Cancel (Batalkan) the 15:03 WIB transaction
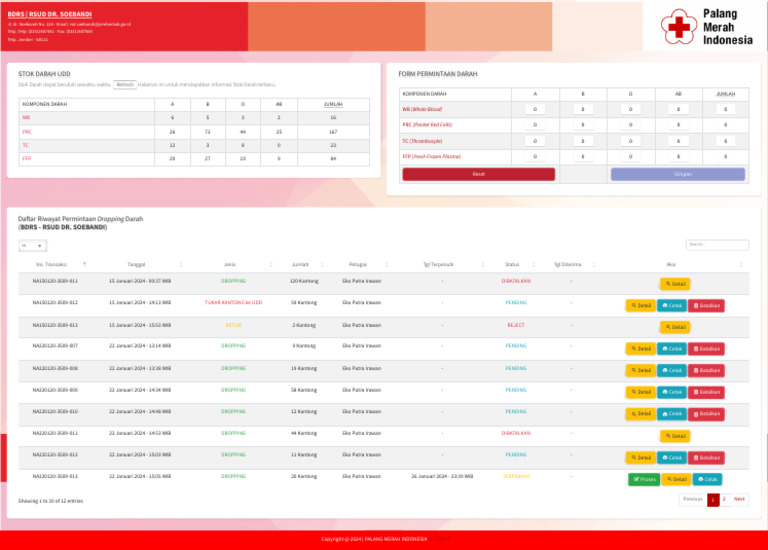 pyautogui.click(x=706, y=458)
